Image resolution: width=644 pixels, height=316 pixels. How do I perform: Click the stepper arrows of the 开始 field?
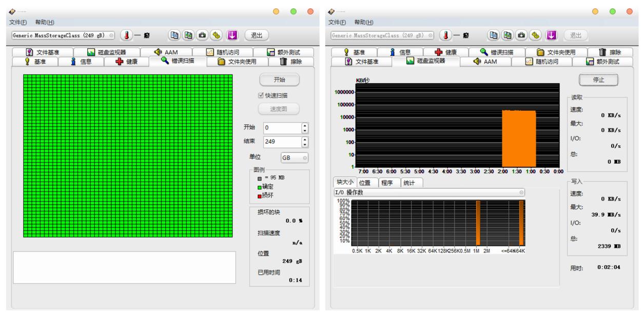(305, 127)
